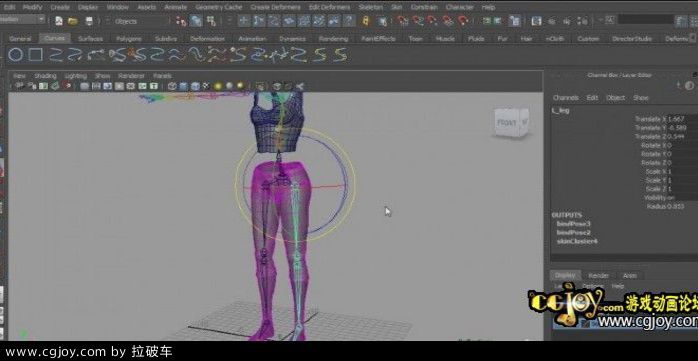Select the NURBS circle shelf icon
The height and width of the screenshot is (361, 698).
point(15,55)
